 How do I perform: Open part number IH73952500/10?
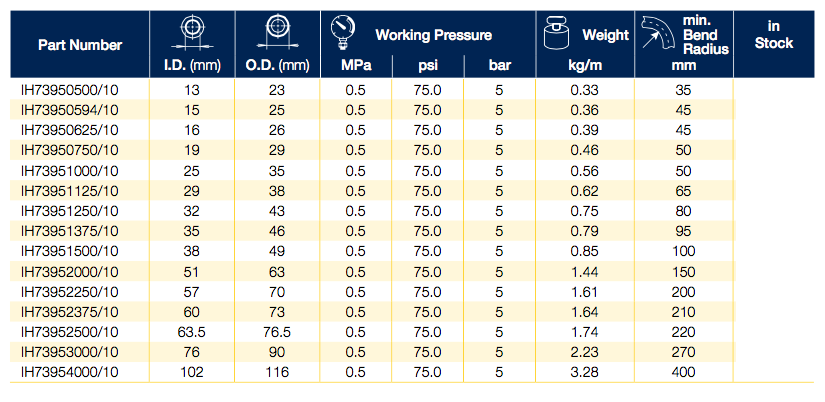pos(69,331)
